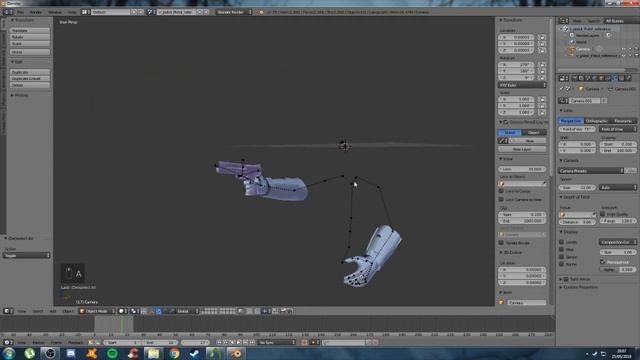The width and height of the screenshot is (640, 360).
Task: Open the Field of View unit dropdown
Action: [x=618, y=129]
